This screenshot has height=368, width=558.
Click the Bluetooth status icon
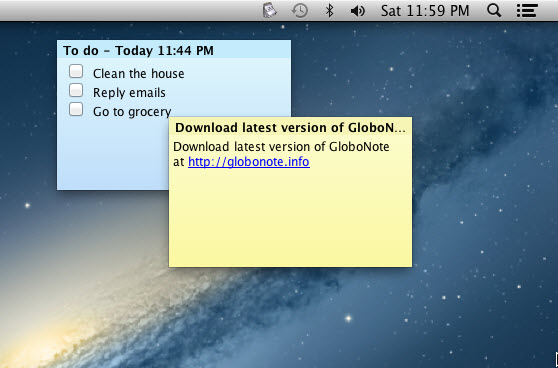tap(330, 10)
